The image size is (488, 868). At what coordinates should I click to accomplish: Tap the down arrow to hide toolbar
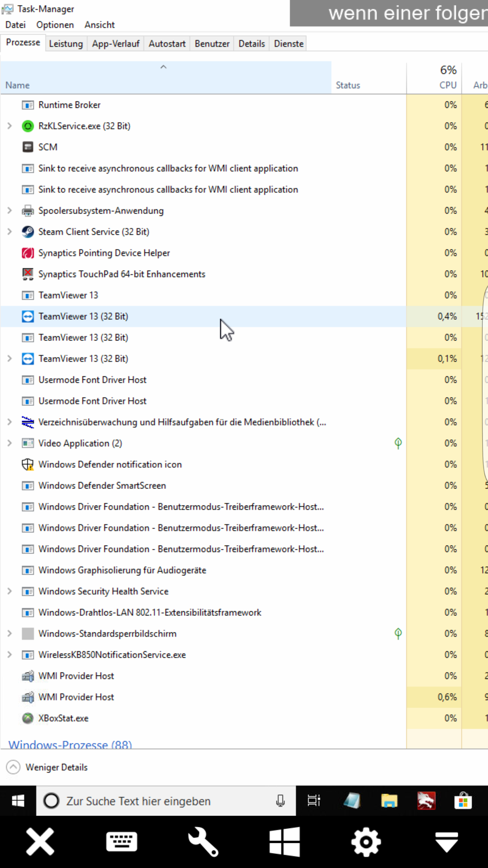click(447, 842)
